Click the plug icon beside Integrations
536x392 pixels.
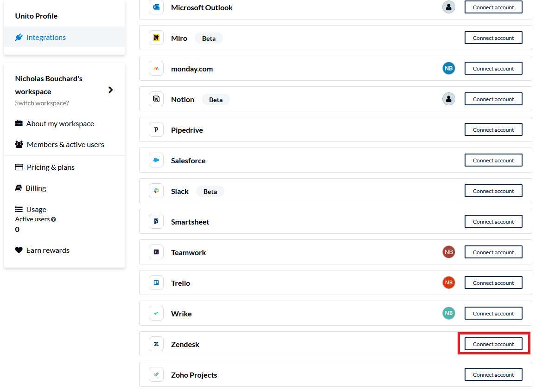[19, 37]
